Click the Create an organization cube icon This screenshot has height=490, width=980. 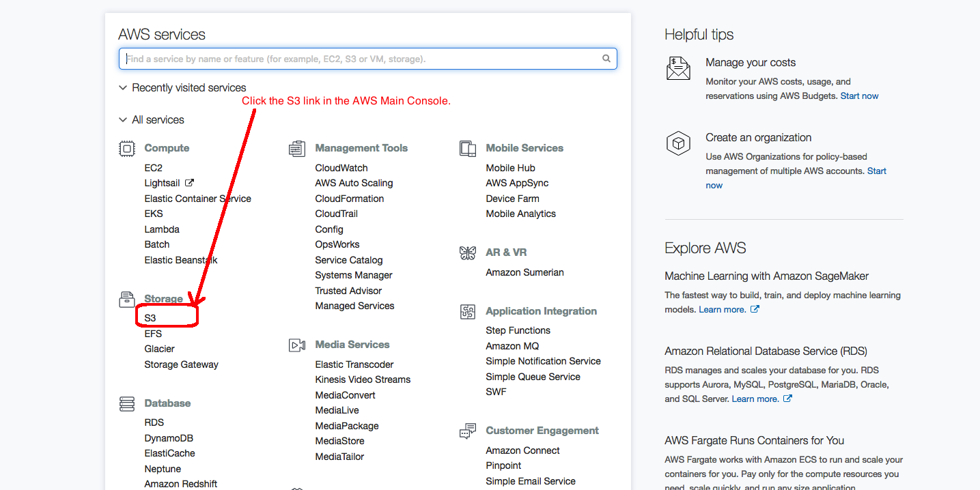[x=678, y=143]
